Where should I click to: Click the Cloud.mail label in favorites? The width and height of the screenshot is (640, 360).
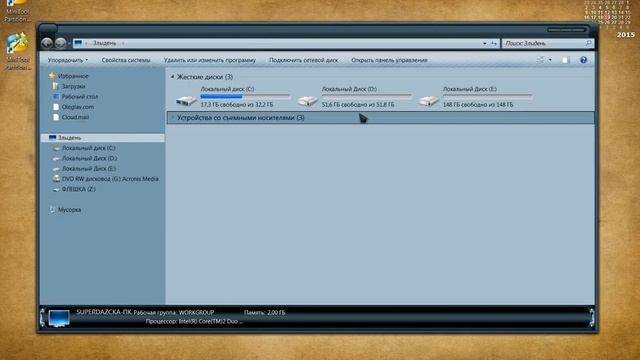75,117
